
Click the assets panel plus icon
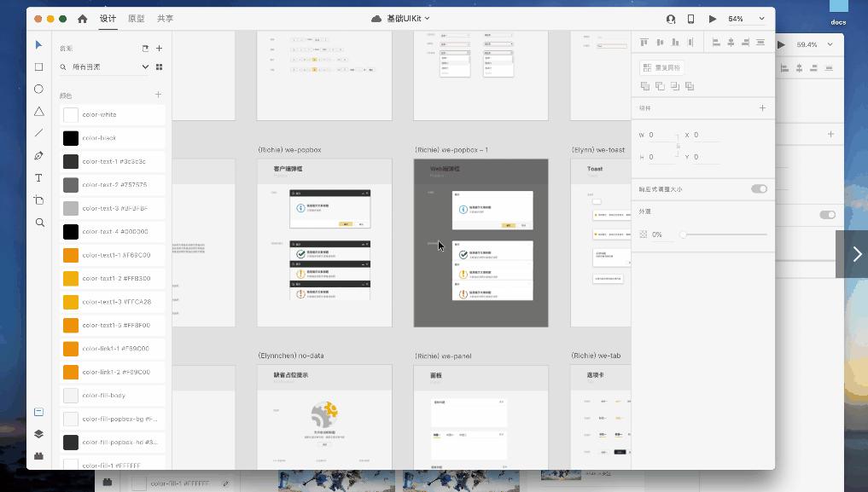point(159,48)
